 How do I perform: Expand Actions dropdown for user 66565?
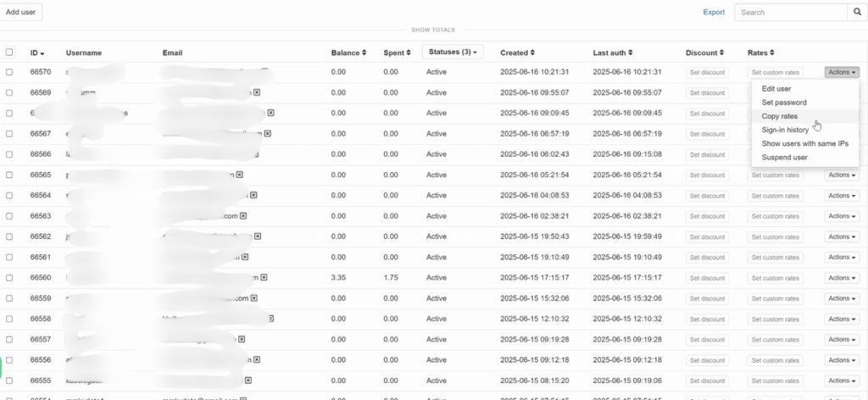841,175
